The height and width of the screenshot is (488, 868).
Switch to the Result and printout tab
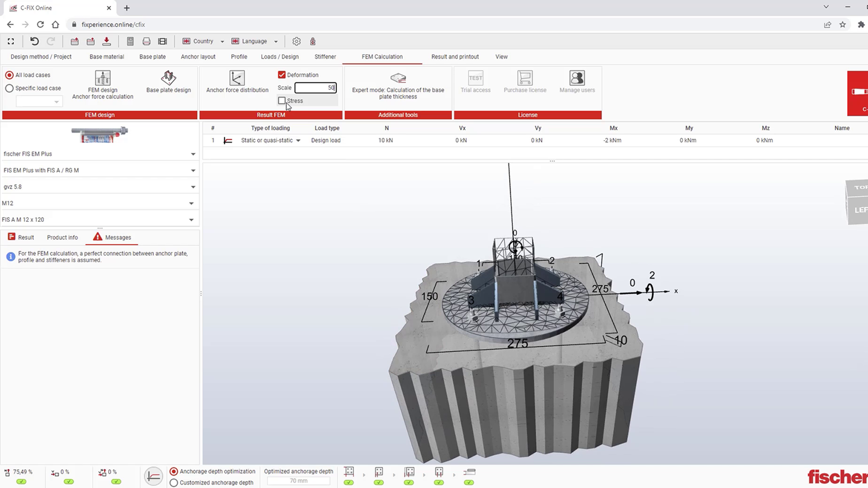click(x=455, y=57)
